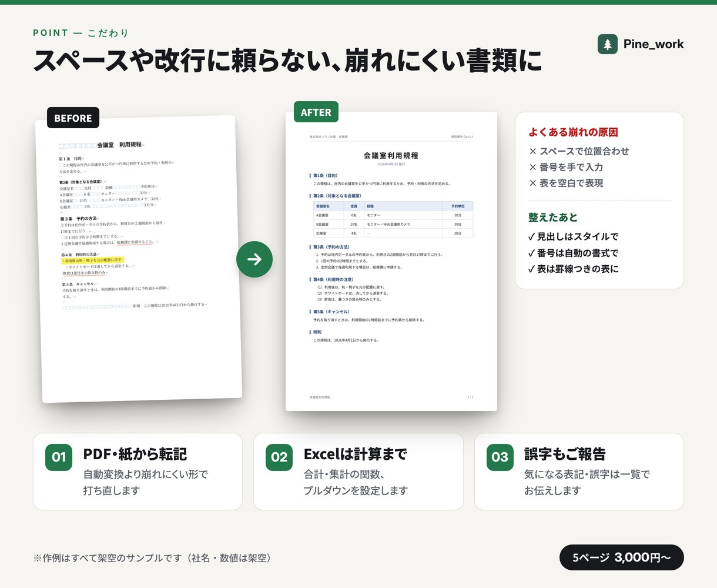This screenshot has width=717, height=588.
Task: Click the 第2条（対象となる会議室） heading in AFTER document
Action: (337, 196)
